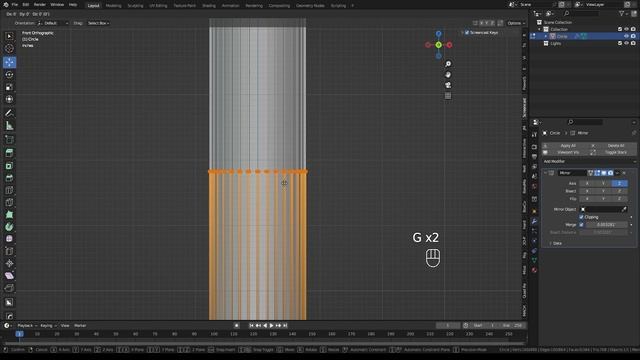Click the Blender logo menu icon
Image resolution: width=640 pixels, height=360 pixels.
tap(6, 4)
